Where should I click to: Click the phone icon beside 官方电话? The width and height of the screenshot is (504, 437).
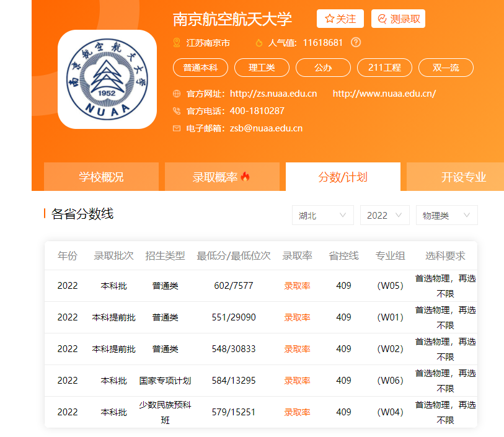177,111
